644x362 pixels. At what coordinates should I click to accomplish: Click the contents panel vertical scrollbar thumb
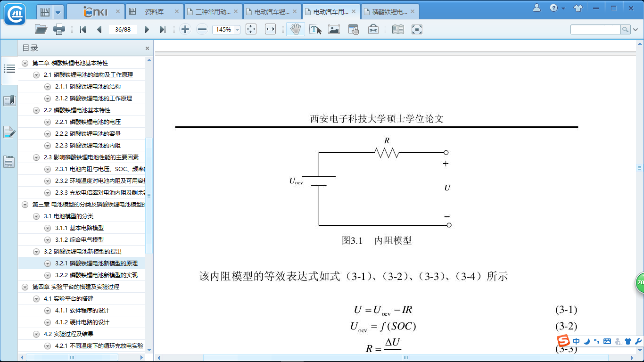click(x=149, y=196)
